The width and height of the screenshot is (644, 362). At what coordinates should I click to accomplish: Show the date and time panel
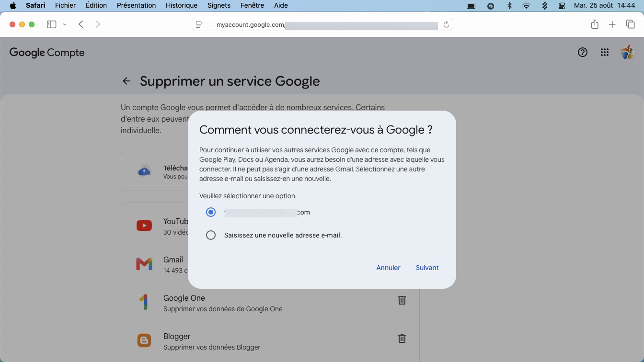[x=604, y=5]
